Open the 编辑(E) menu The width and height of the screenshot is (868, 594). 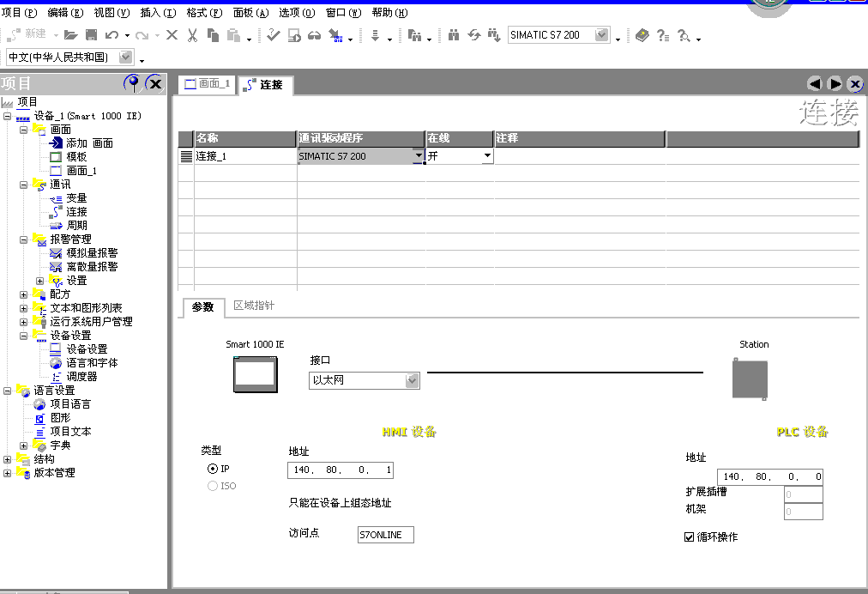[x=65, y=12]
